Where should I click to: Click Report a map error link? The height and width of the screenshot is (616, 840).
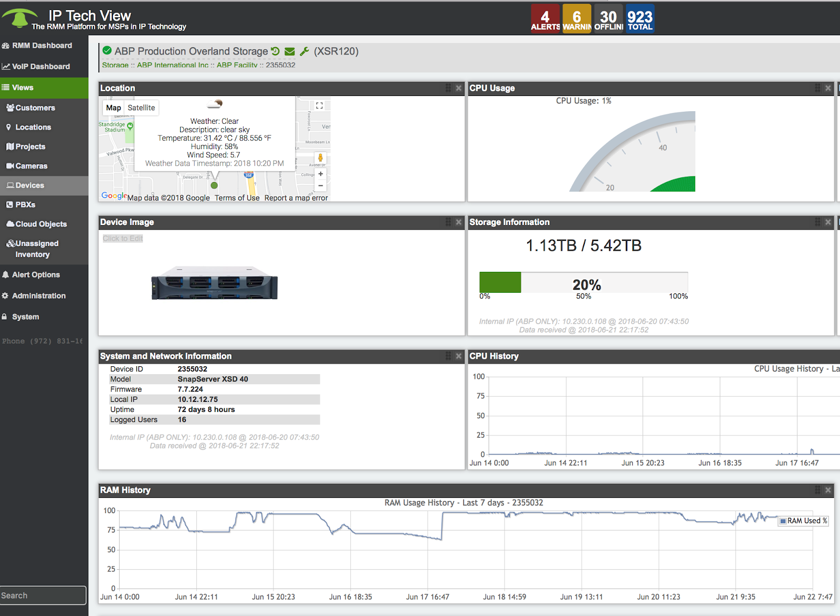[296, 198]
